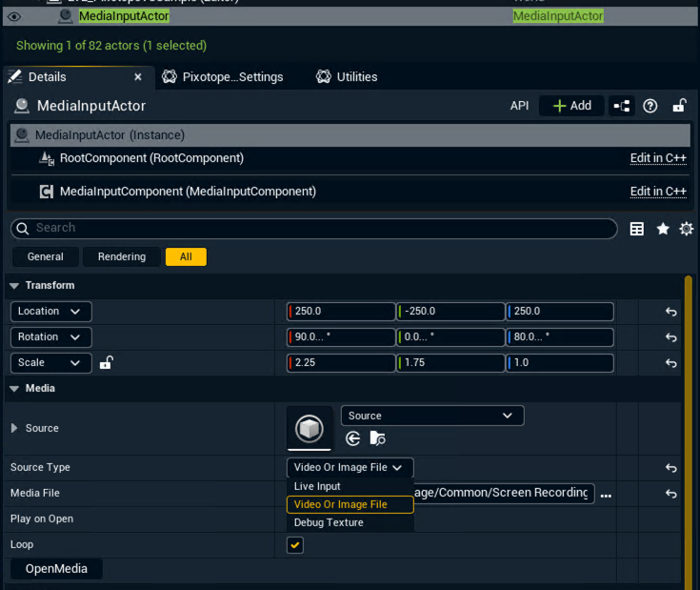Collapse the Transform section
The height and width of the screenshot is (590, 700).
point(14,286)
